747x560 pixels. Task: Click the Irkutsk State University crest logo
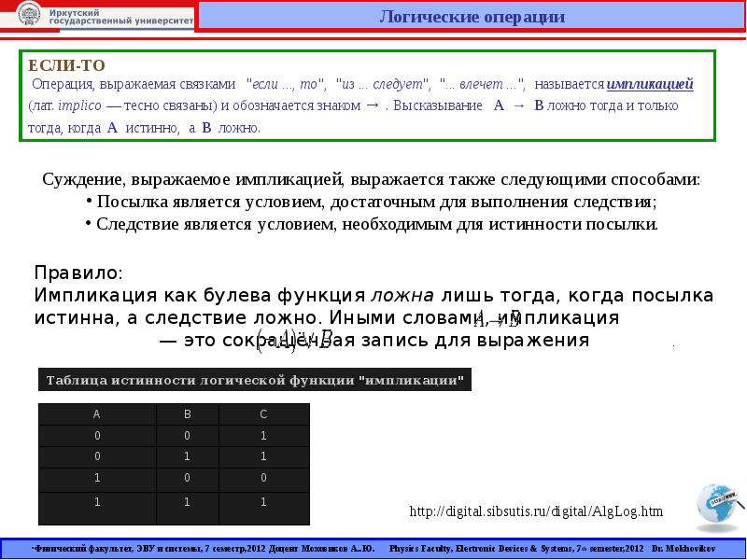pyautogui.click(x=28, y=15)
